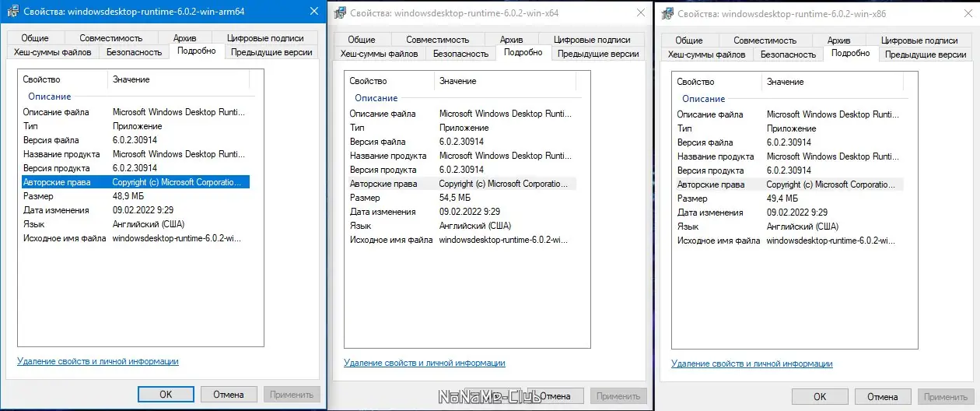980x411 pixels.
Task: Select Описание файла row in arm64 window
Action: pos(135,112)
